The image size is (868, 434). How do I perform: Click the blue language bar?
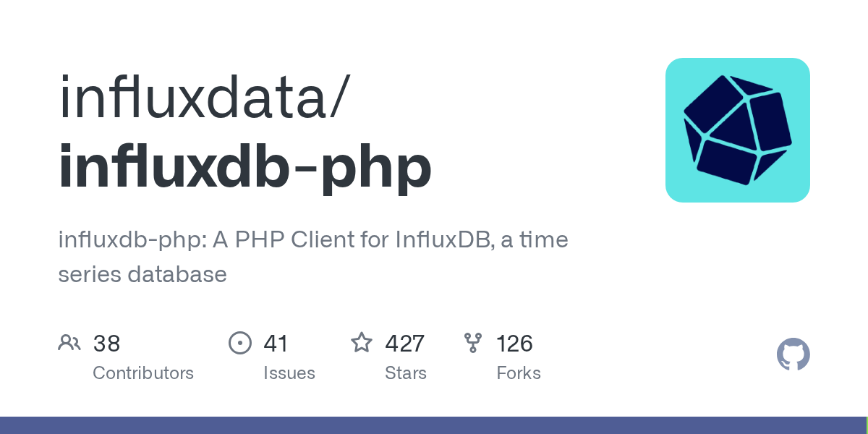(x=432, y=425)
